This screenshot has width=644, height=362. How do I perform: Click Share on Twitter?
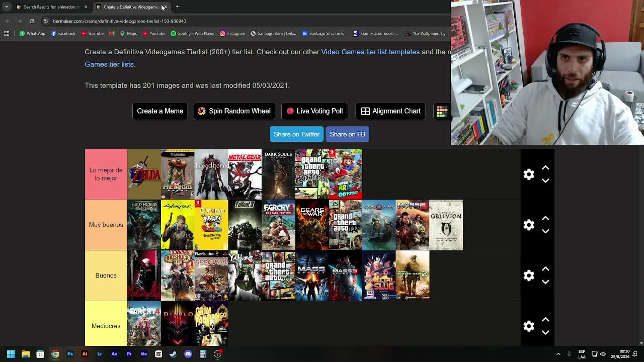coord(296,134)
